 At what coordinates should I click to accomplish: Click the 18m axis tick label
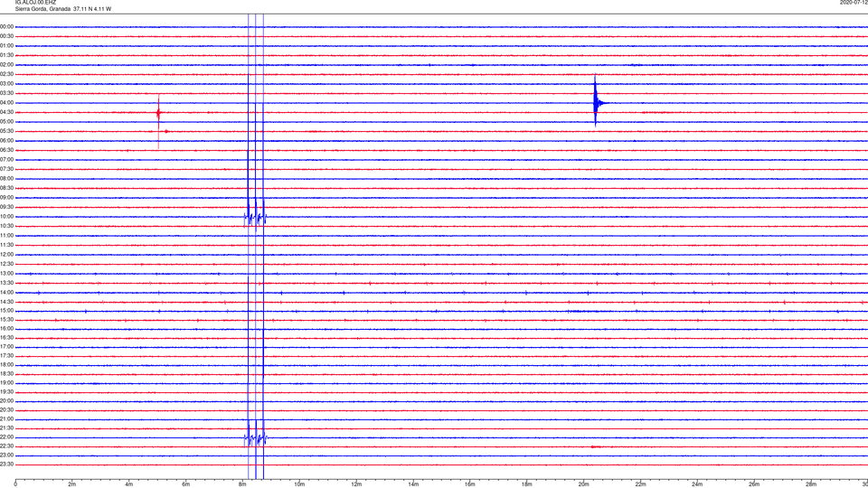pyautogui.click(x=527, y=484)
